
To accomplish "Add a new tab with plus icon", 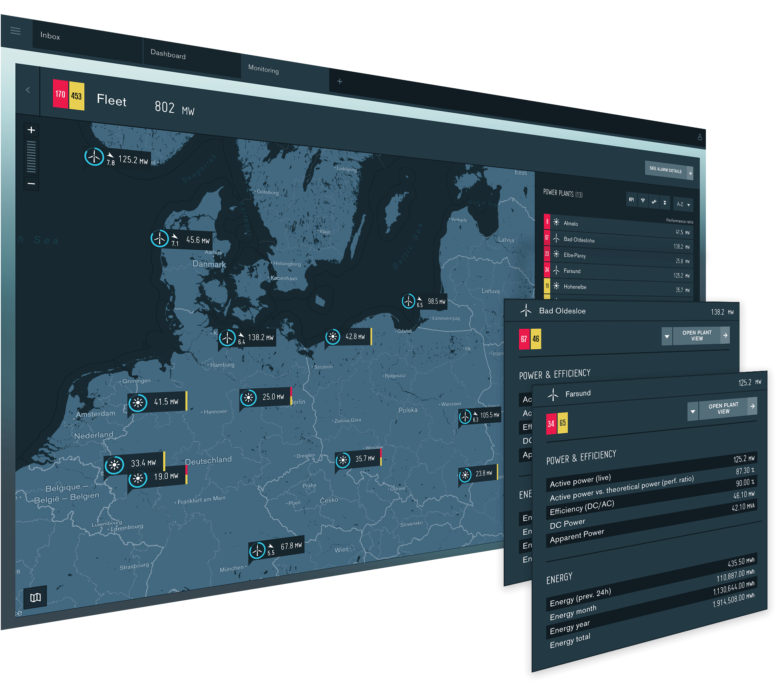I will (x=340, y=81).
